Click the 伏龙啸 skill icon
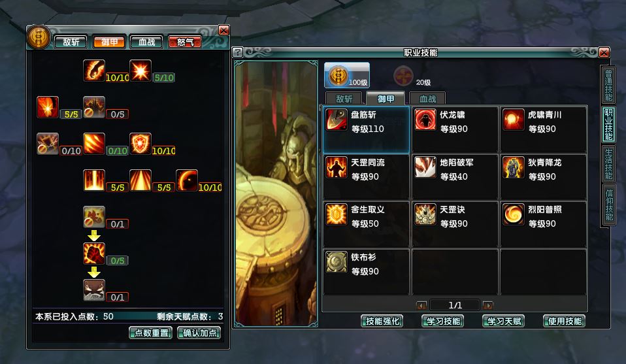The width and height of the screenshot is (626, 364). coord(425,120)
